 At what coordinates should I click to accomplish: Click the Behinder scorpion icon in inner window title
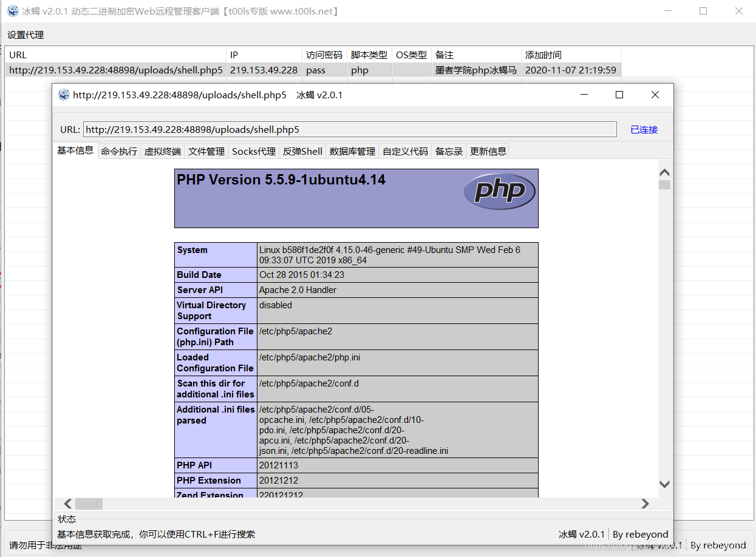point(63,95)
